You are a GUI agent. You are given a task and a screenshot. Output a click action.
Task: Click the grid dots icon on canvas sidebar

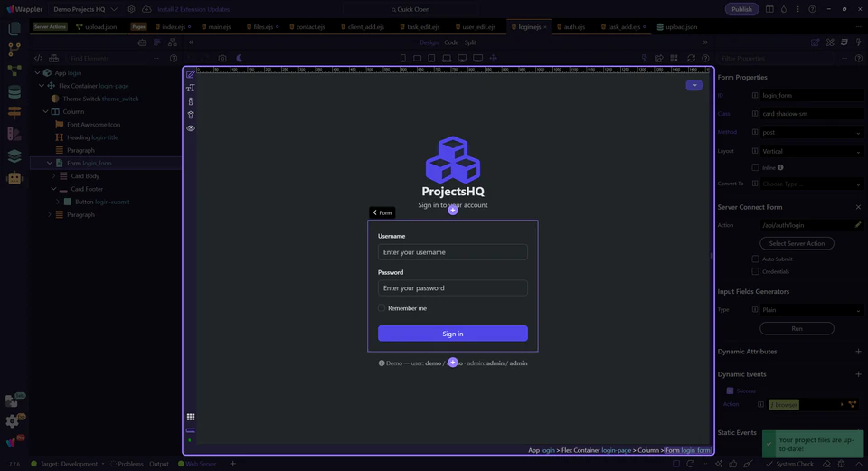click(191, 417)
